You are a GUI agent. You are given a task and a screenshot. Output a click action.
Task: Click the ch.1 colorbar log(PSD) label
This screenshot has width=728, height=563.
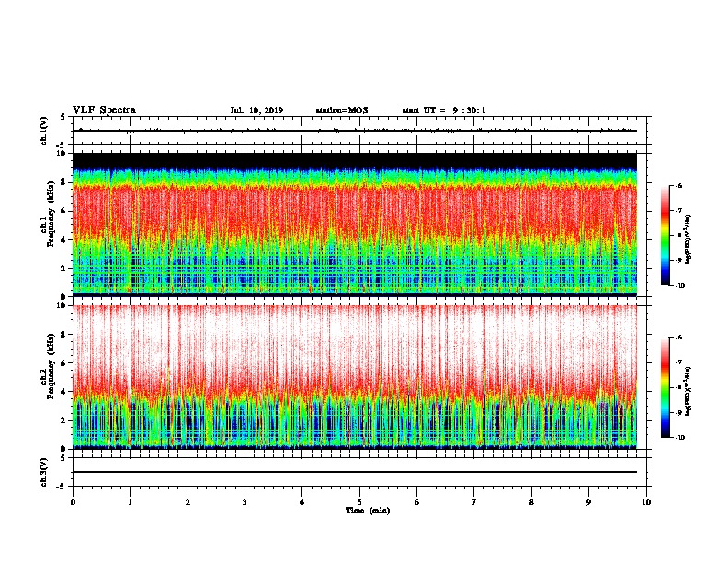tap(688, 240)
